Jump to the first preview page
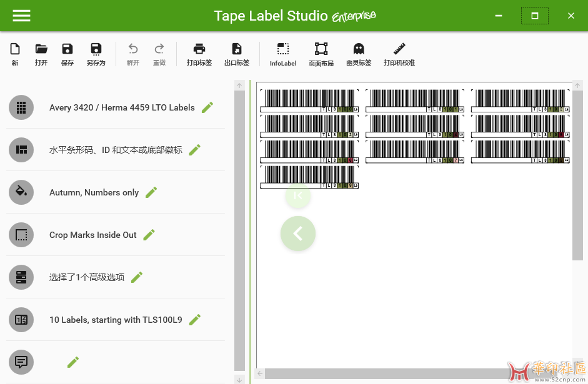Image resolution: width=588 pixels, height=384 pixels. 298,195
